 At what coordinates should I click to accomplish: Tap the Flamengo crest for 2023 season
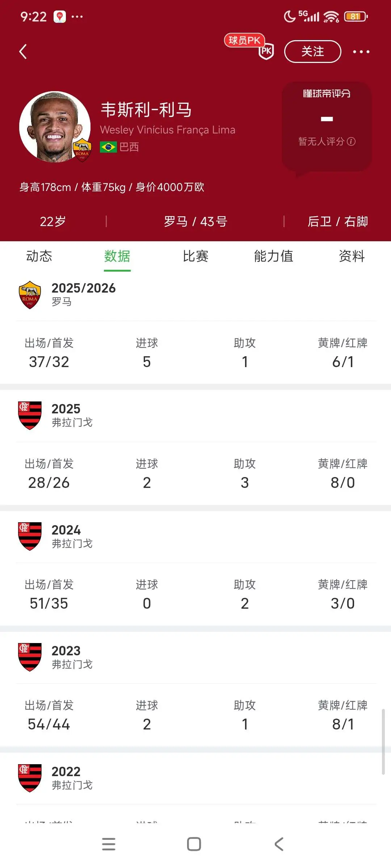pos(30,657)
